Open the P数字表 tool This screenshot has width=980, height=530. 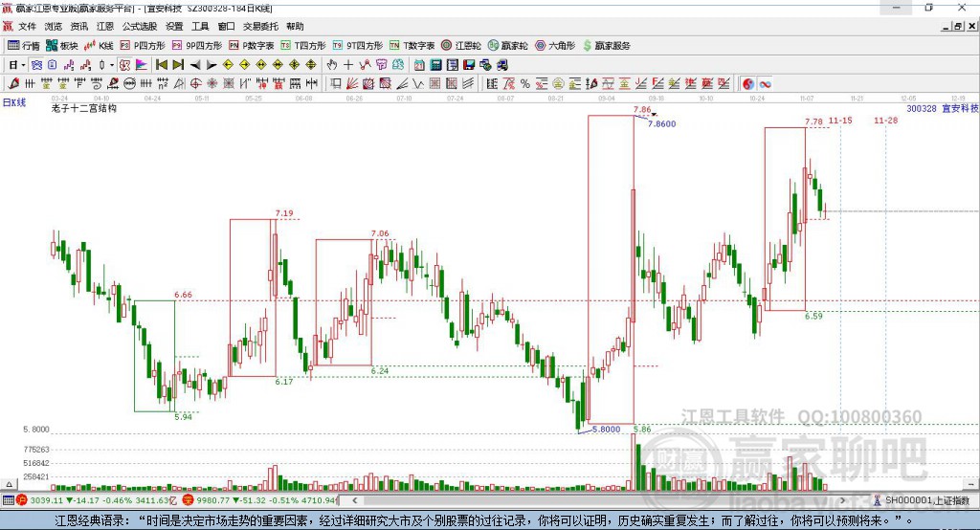tap(252, 46)
